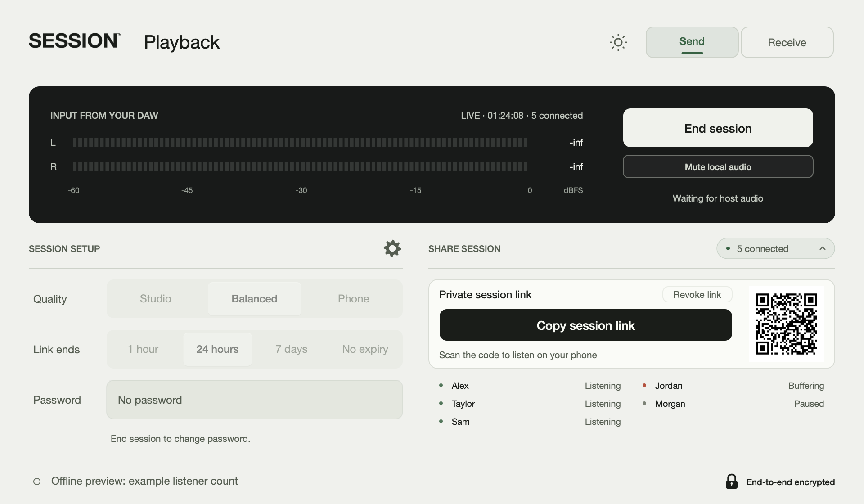The width and height of the screenshot is (864, 504).
Task: Click the Playback title
Action: click(182, 42)
